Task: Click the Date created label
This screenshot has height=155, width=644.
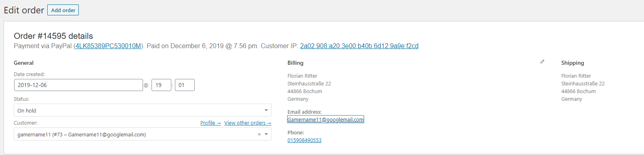Action: (29, 74)
